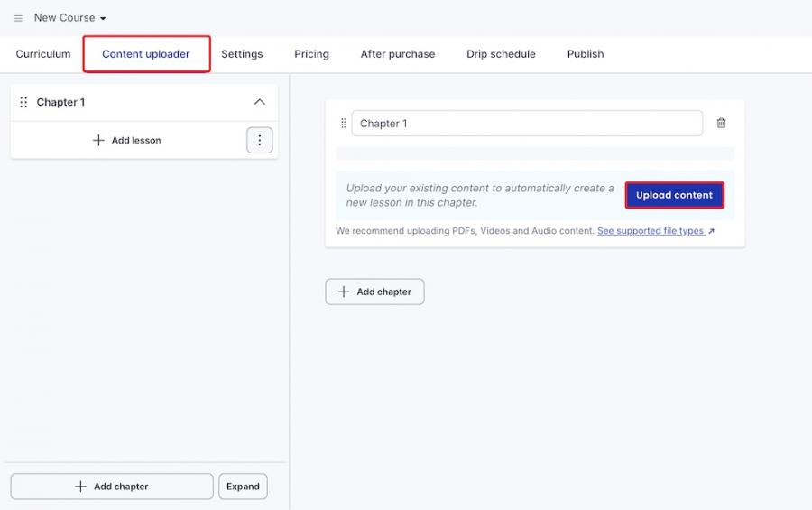Viewport: 812px width, 510px height.
Task: Click Add chapter at sidebar bottom
Action: (112, 487)
